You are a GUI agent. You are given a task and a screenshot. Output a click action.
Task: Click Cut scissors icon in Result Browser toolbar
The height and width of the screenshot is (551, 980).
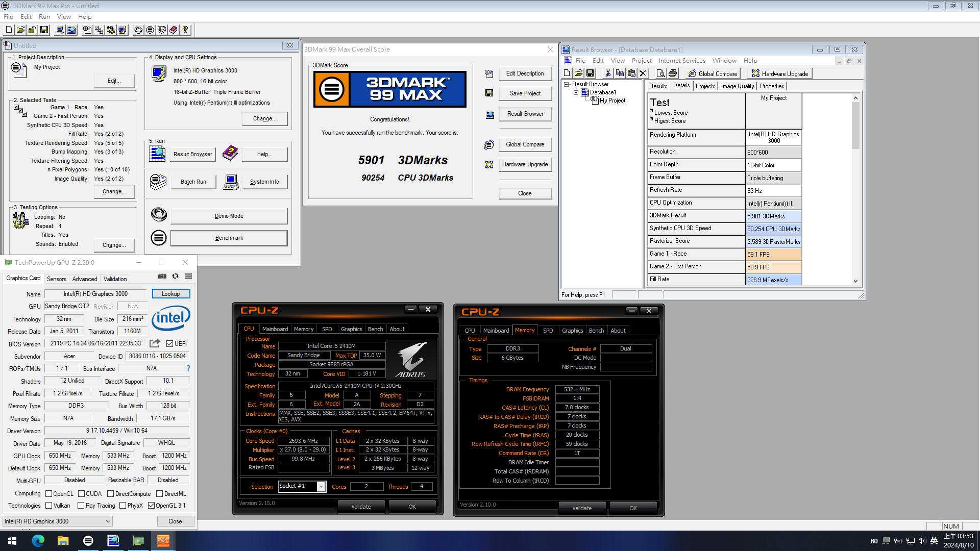[607, 73]
